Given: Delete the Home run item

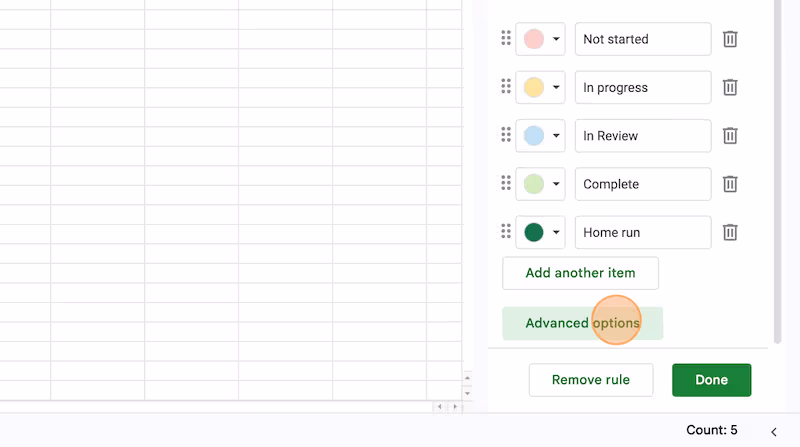Looking at the screenshot, I should coord(730,232).
